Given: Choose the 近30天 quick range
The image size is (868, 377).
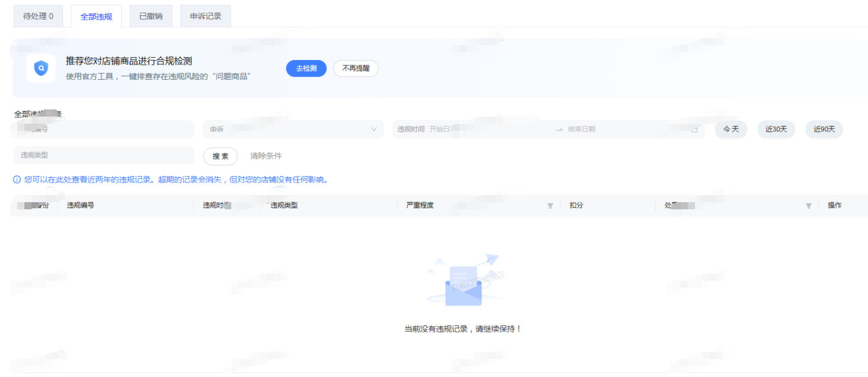Looking at the screenshot, I should pos(776,129).
